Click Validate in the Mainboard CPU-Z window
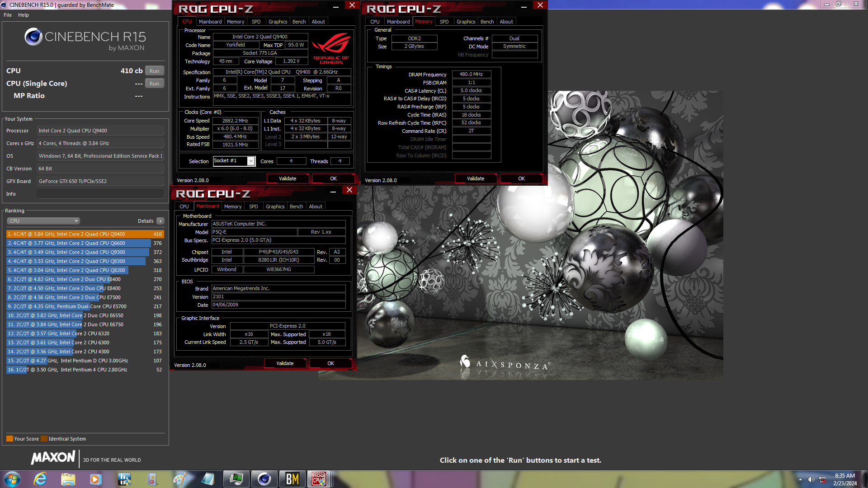Image resolution: width=868 pixels, height=488 pixels. 285,363
